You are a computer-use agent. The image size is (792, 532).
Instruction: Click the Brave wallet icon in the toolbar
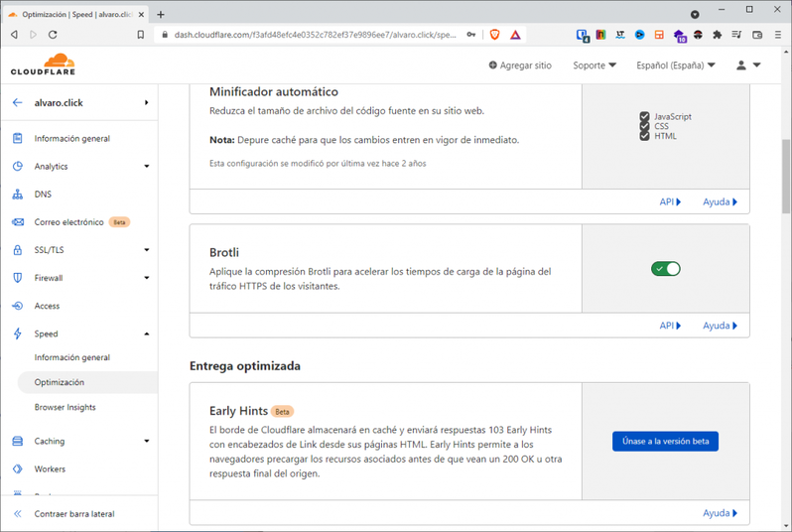pos(756,35)
